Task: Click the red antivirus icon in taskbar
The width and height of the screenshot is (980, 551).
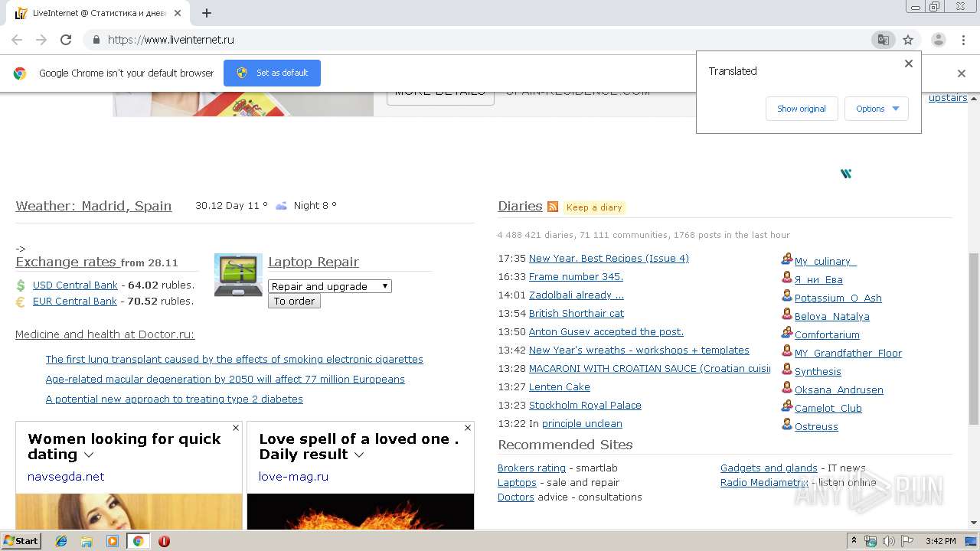Action: [164, 541]
